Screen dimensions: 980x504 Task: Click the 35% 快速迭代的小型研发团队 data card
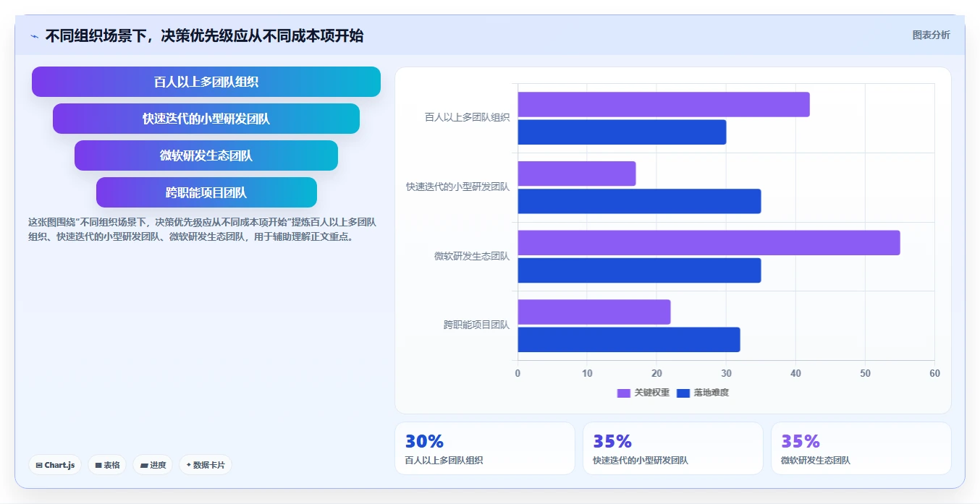pyautogui.click(x=673, y=448)
